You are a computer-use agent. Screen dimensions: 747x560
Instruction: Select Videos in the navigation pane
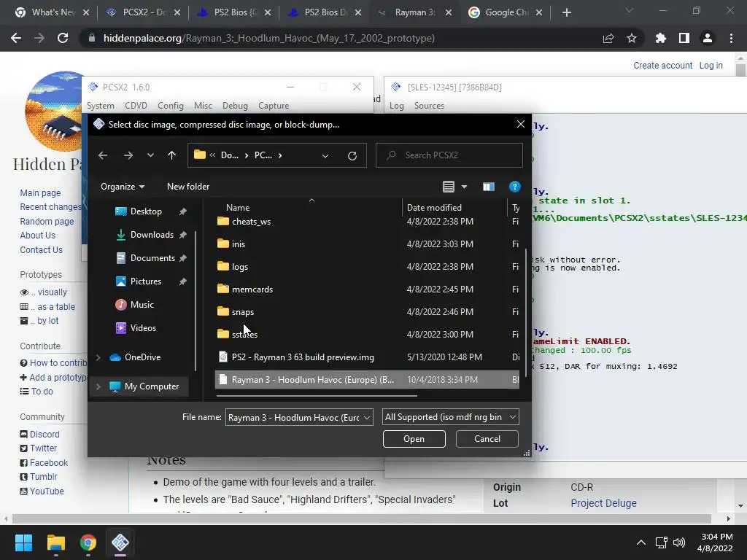(x=143, y=328)
